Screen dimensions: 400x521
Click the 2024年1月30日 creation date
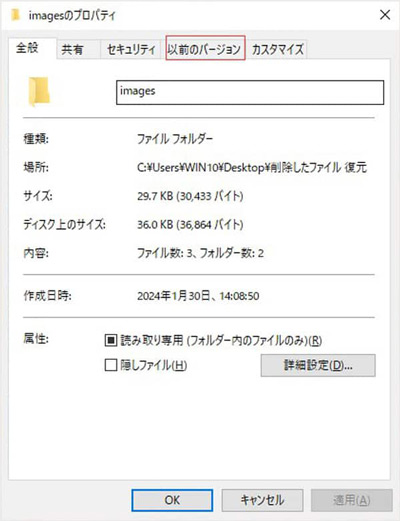[x=198, y=296]
